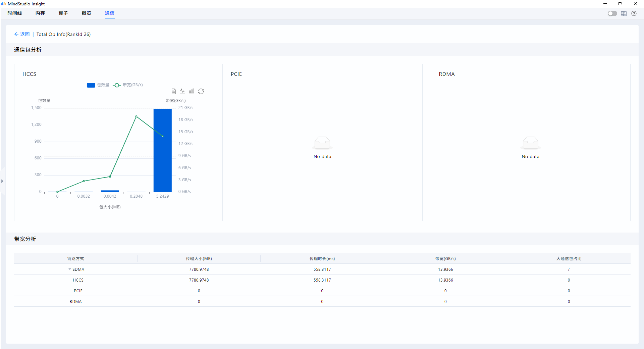Screen dimensions: 644x349
Task: Expand the left side panel arrow
Action: click(2, 181)
